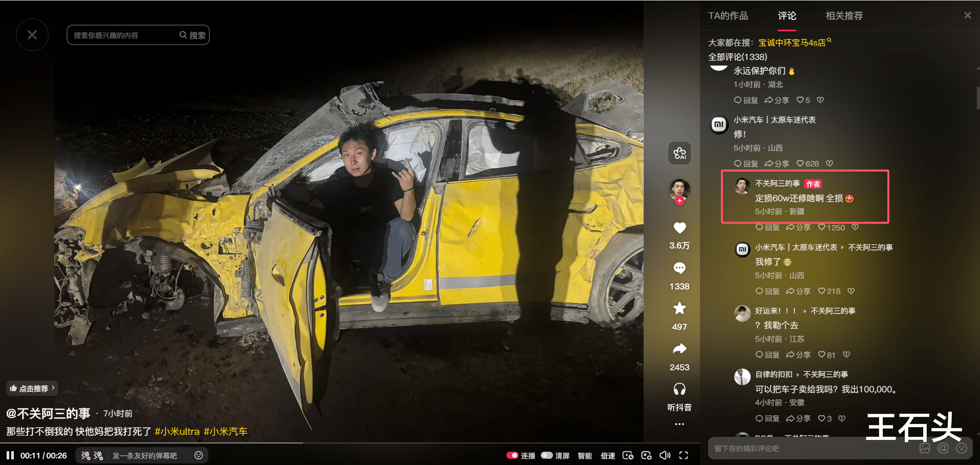Enter fullscreen mode
This screenshot has width=980, height=465.
point(684,455)
